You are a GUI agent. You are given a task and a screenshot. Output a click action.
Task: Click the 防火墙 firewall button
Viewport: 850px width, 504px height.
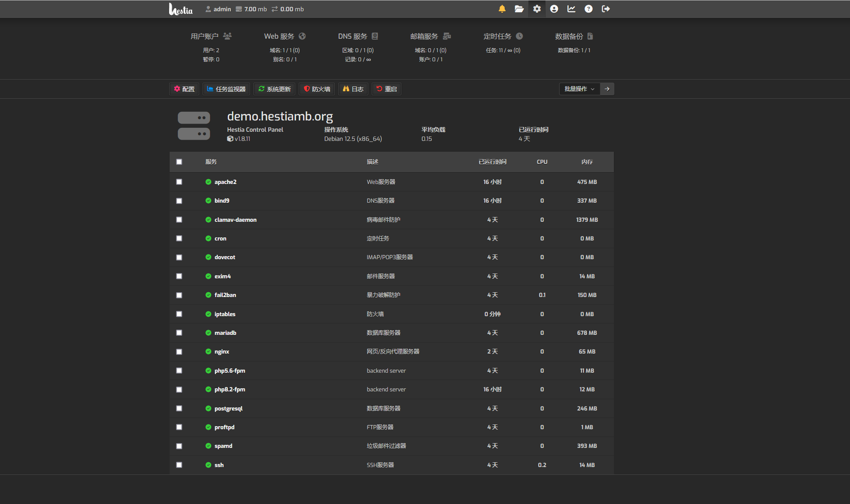tap(317, 89)
